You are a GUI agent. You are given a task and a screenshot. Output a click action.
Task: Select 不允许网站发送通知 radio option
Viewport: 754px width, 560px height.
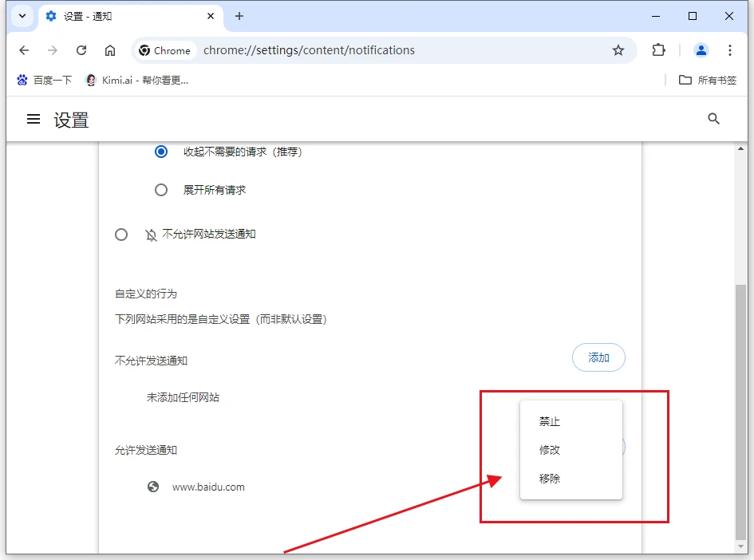(x=121, y=235)
